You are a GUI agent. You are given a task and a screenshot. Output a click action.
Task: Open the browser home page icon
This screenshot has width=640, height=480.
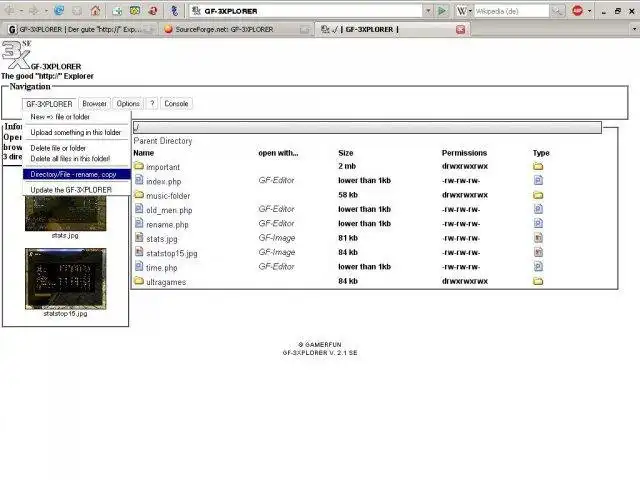tap(95, 11)
